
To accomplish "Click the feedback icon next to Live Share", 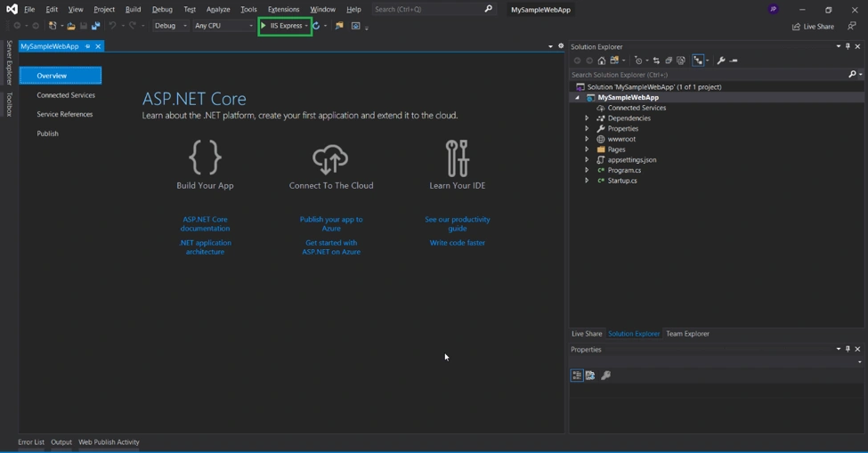I will pyautogui.click(x=851, y=26).
